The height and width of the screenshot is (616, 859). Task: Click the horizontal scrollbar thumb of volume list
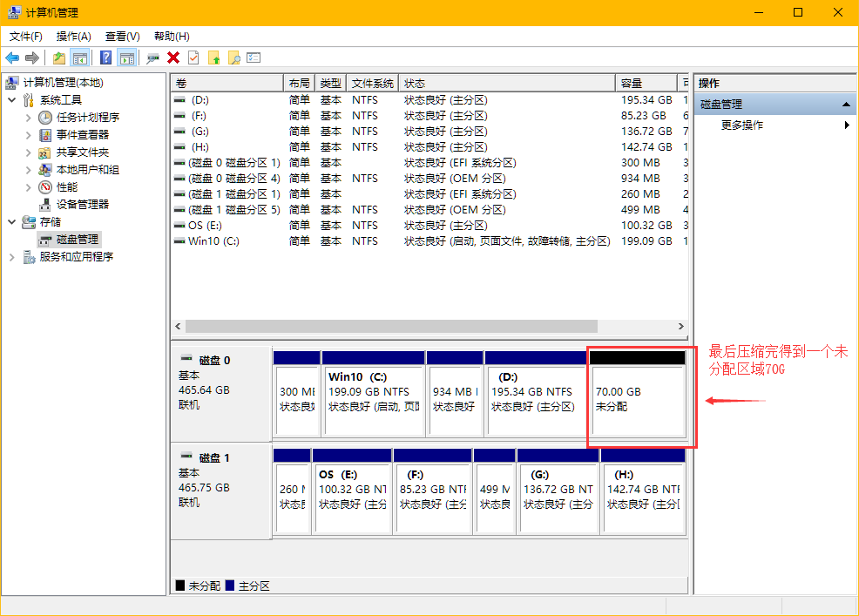[x=391, y=326]
